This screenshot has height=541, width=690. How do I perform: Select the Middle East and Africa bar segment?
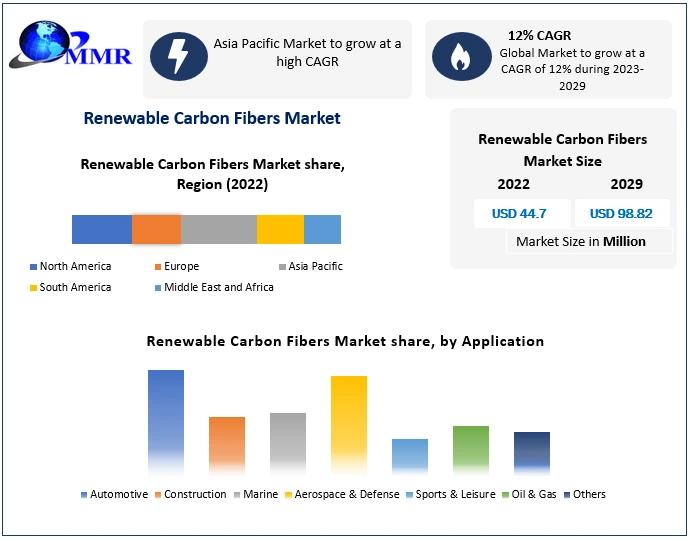click(323, 229)
